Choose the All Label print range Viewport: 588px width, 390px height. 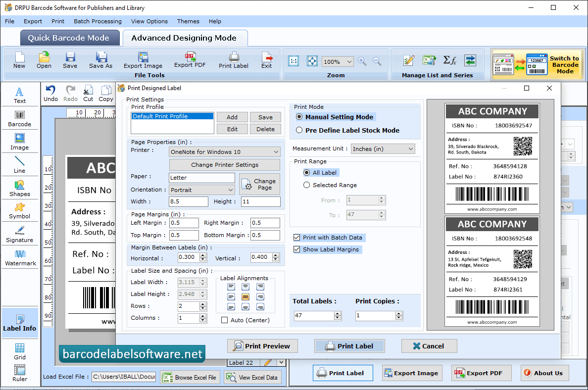306,173
